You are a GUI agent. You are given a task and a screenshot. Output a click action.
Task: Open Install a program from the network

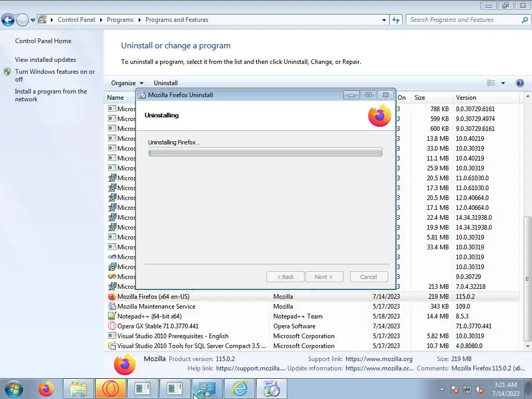click(51, 96)
